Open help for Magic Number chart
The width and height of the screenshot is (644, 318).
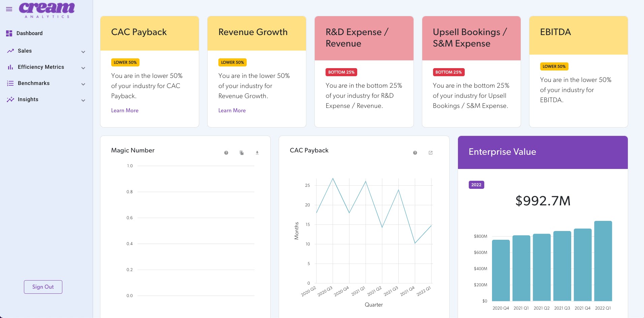point(226,153)
